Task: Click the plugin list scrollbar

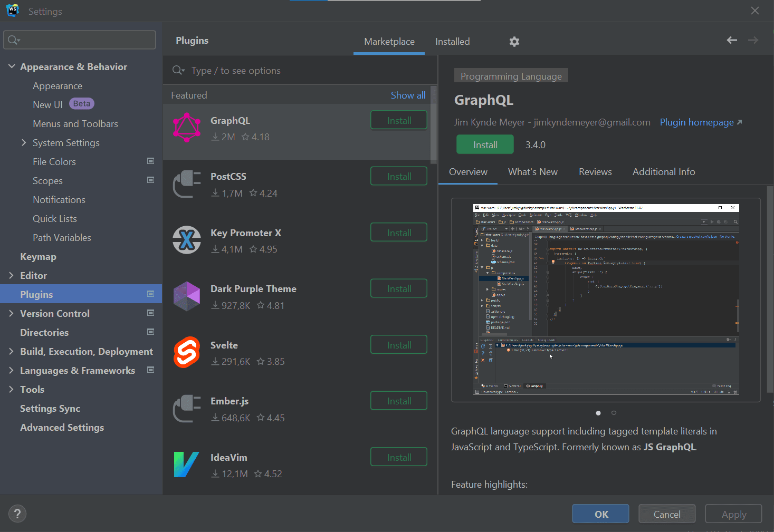Action: (434, 125)
